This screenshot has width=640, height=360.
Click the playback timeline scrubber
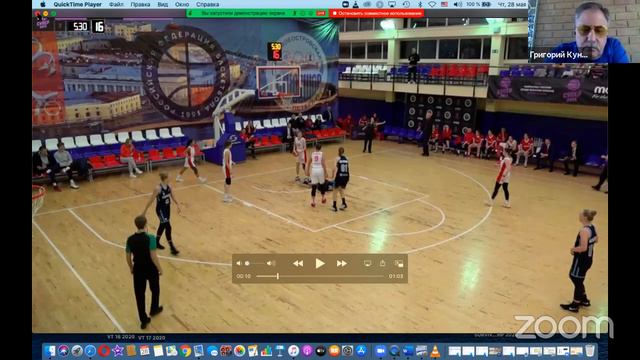point(278,276)
